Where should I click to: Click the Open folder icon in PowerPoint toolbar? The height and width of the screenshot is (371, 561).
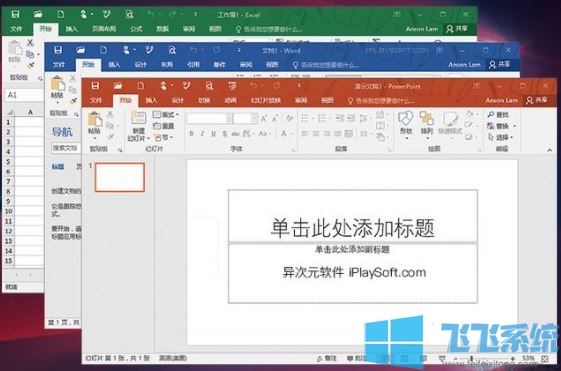tap(118, 86)
